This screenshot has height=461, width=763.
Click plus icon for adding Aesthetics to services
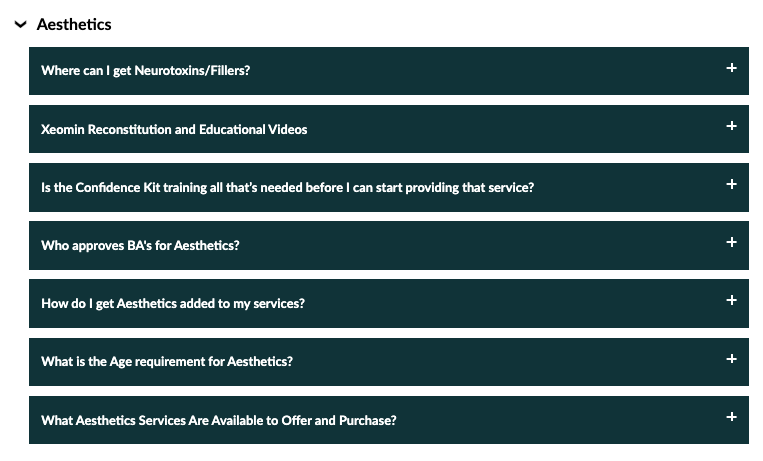click(x=731, y=300)
